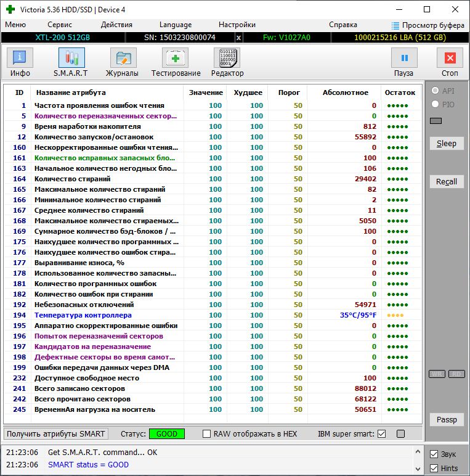Click the x next to serial number
The width and height of the screenshot is (470, 476).
click(x=238, y=38)
